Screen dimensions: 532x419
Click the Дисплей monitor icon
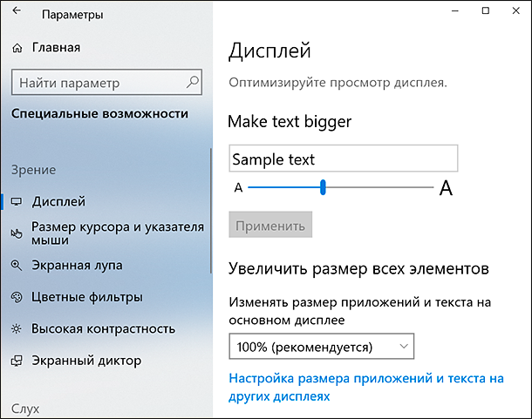(x=17, y=202)
